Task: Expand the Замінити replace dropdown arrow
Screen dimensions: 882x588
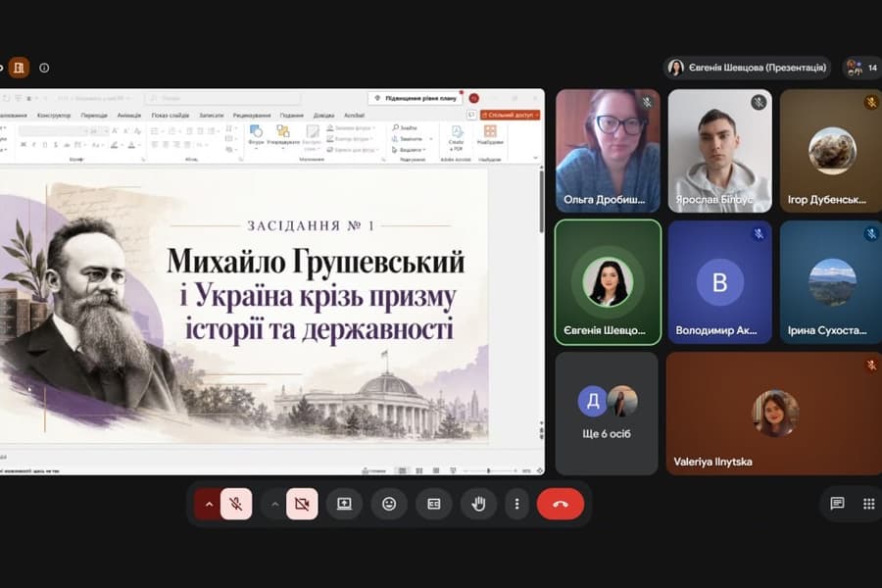Action: tap(431, 139)
